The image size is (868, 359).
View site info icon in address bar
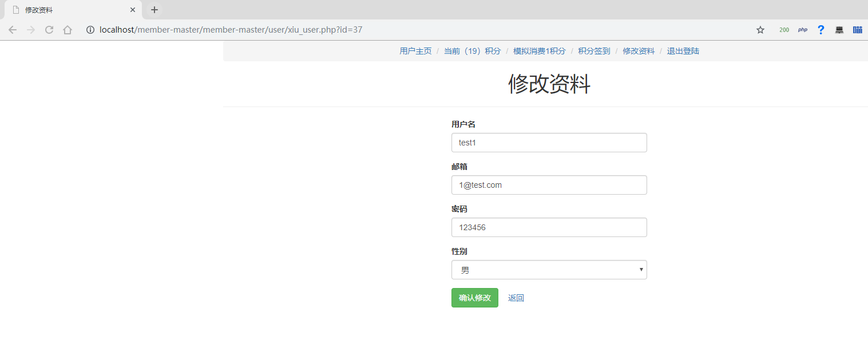coord(90,30)
